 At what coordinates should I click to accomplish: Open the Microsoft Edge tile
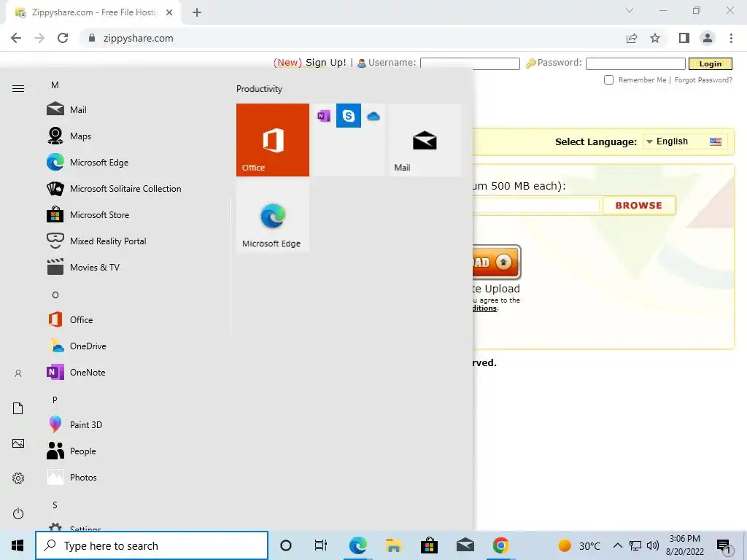(x=273, y=216)
